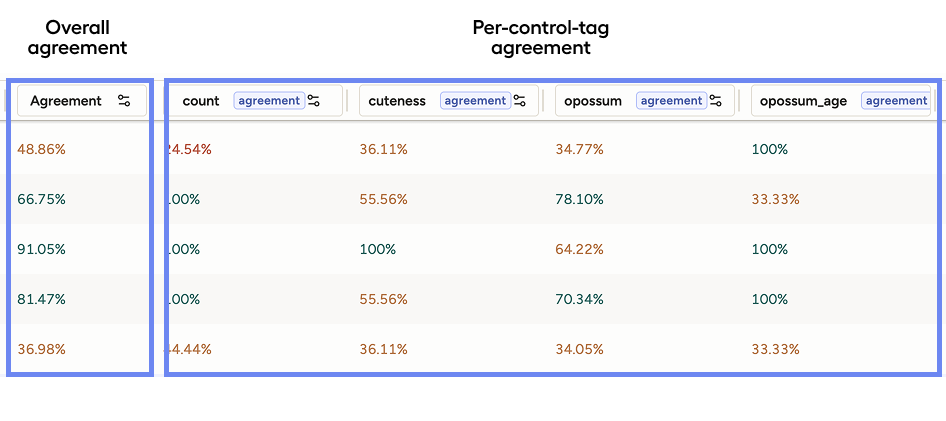Viewport: 946px width, 421px height.
Task: Select the 36.98% overall agreement cell
Action: pyautogui.click(x=42, y=349)
